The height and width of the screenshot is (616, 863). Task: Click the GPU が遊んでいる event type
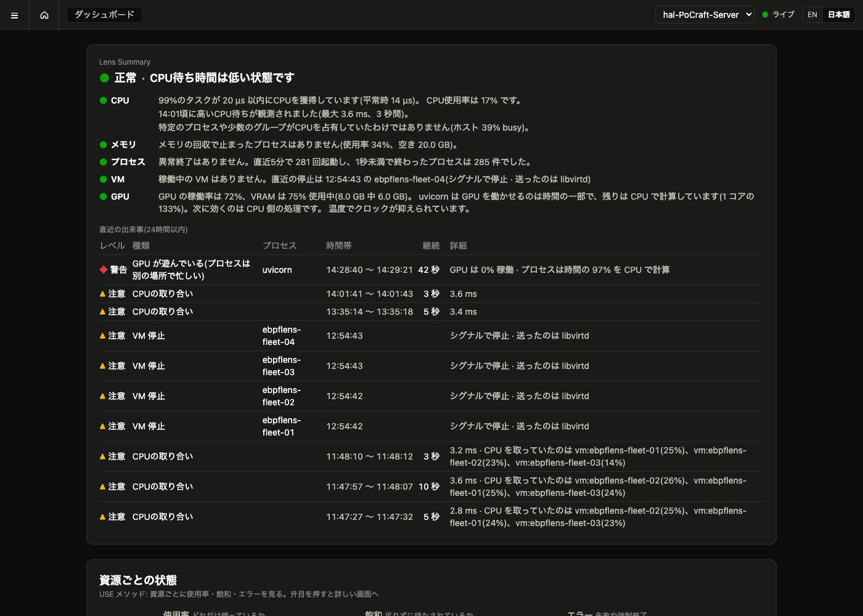191,270
